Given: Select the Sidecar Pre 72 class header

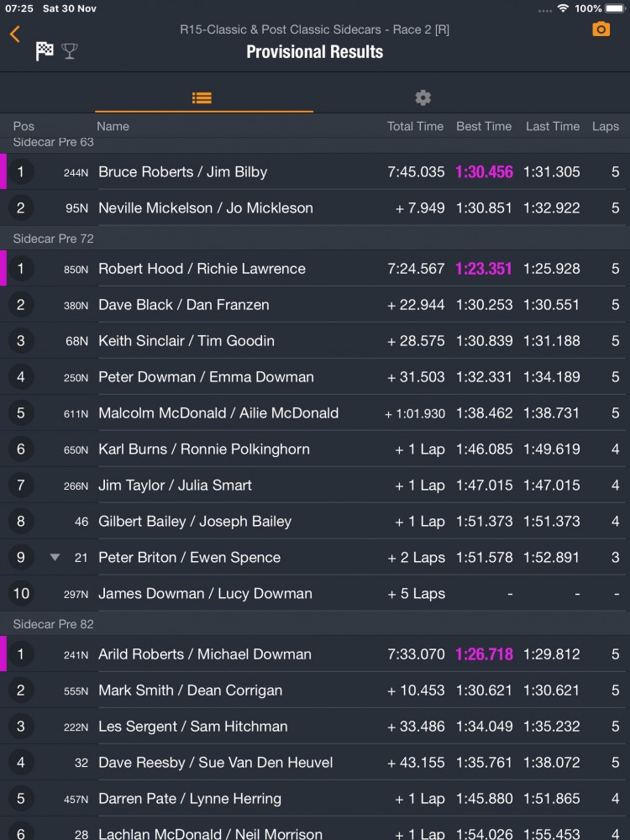Looking at the screenshot, I should pyautogui.click(x=54, y=239).
